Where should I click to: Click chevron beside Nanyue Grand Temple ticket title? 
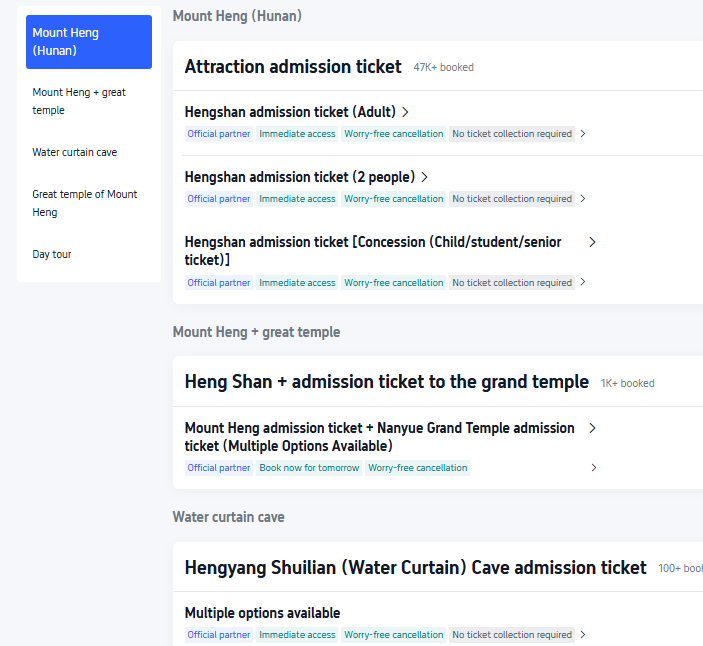(592, 428)
